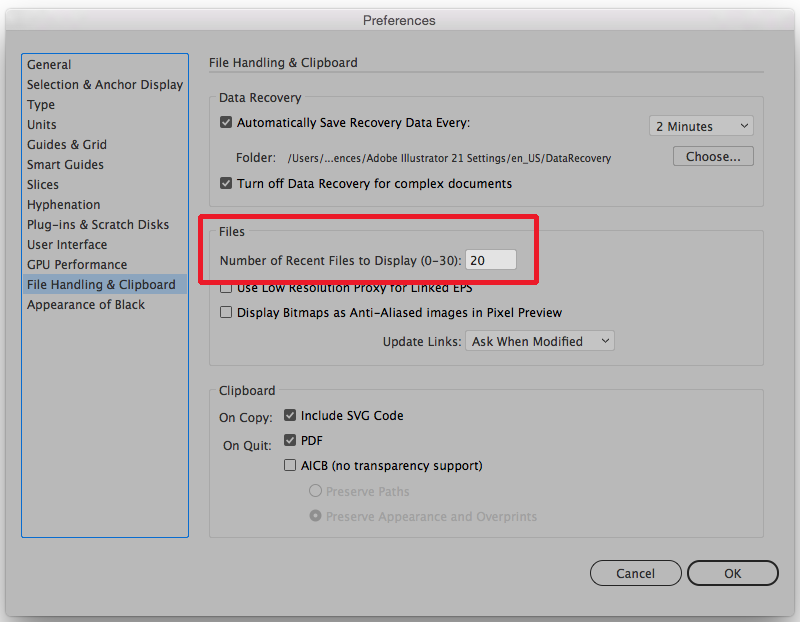Enable AICB no transparency support

[x=290, y=465]
